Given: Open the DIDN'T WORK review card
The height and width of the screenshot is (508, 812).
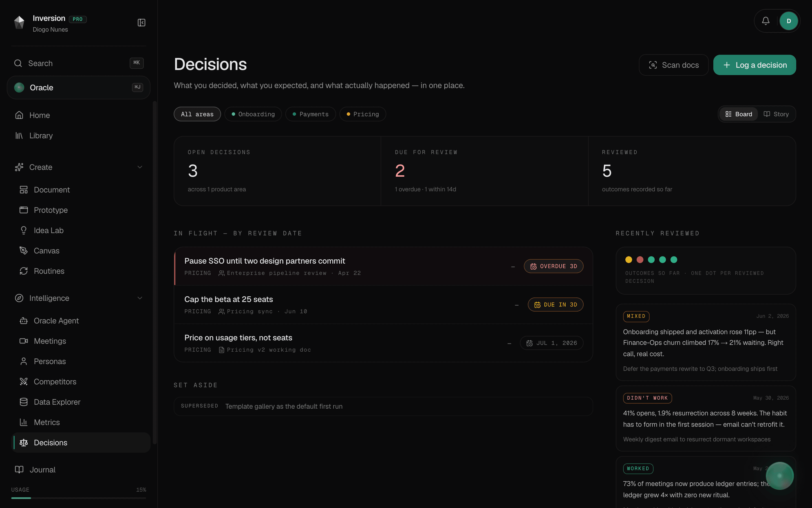Looking at the screenshot, I should click(x=706, y=418).
